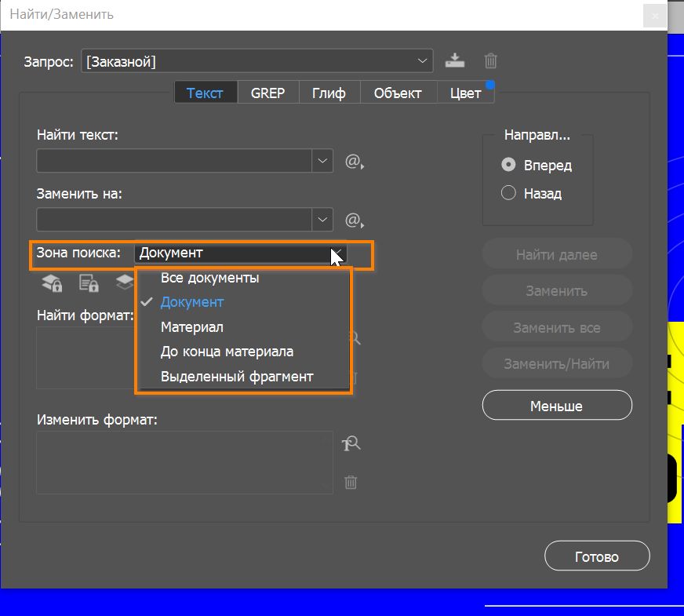Specify attributes to change for Изменить формат
Viewport: 684px width, 616px height.
coord(351,443)
